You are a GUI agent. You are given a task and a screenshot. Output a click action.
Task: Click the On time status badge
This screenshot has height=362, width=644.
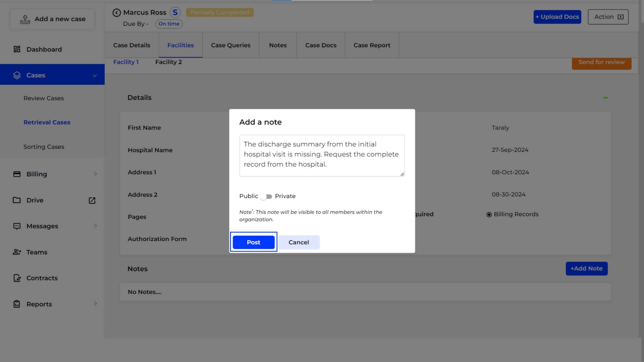pos(169,24)
